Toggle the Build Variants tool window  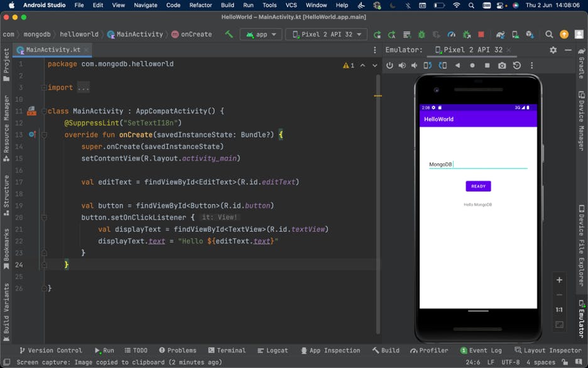point(6,312)
